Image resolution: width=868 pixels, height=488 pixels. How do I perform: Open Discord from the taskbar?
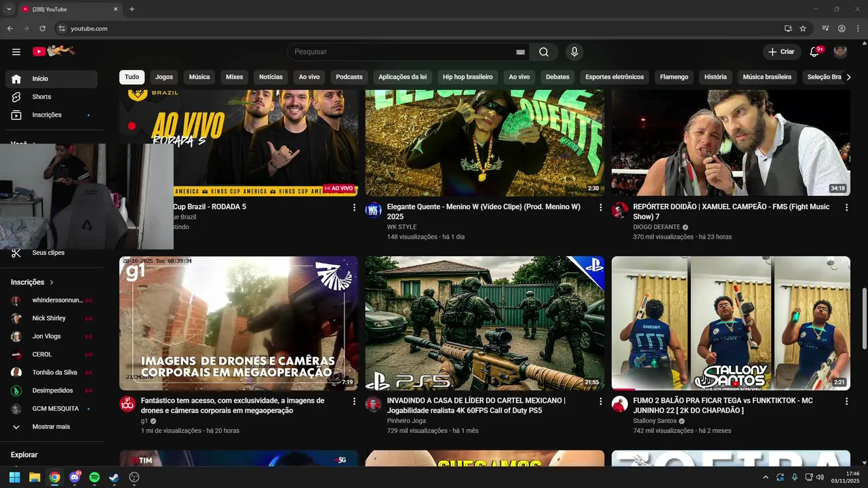click(x=75, y=477)
